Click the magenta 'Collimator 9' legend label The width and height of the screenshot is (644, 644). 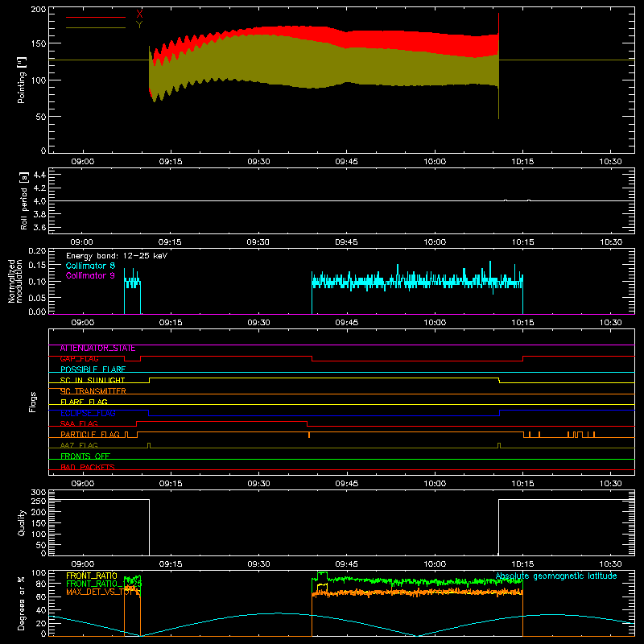(x=90, y=275)
